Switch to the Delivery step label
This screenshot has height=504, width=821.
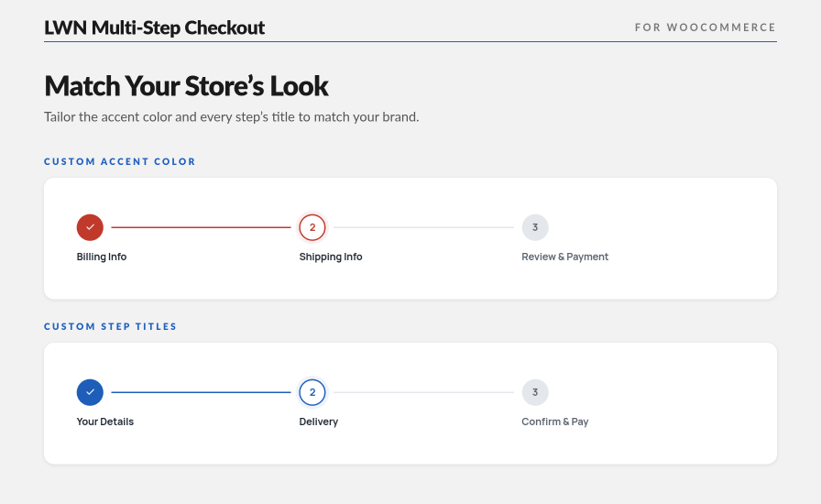[318, 422]
